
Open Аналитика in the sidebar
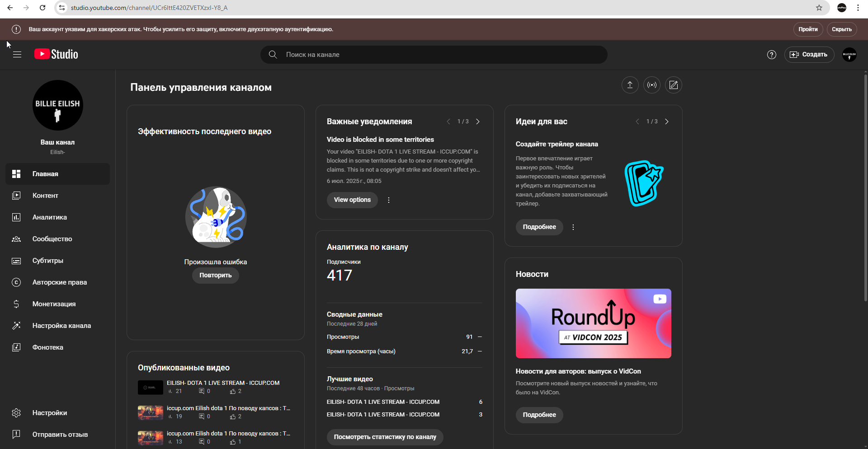click(x=57, y=217)
